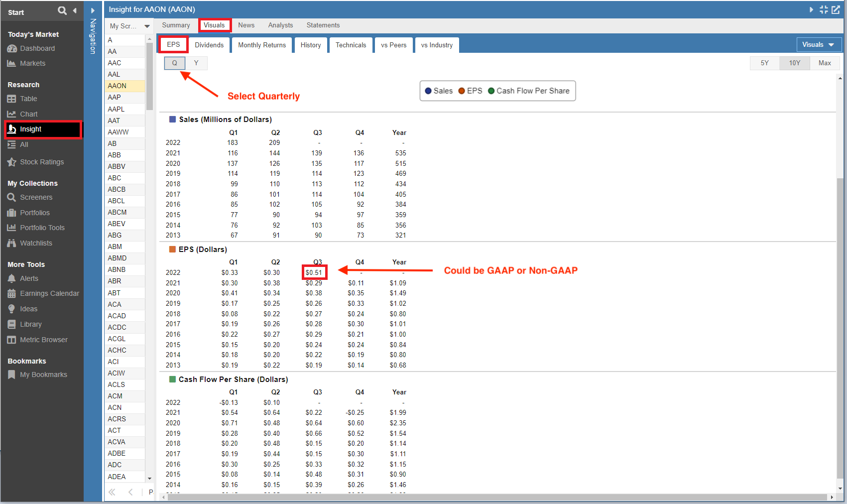Select ticker ABT in list

(125, 293)
